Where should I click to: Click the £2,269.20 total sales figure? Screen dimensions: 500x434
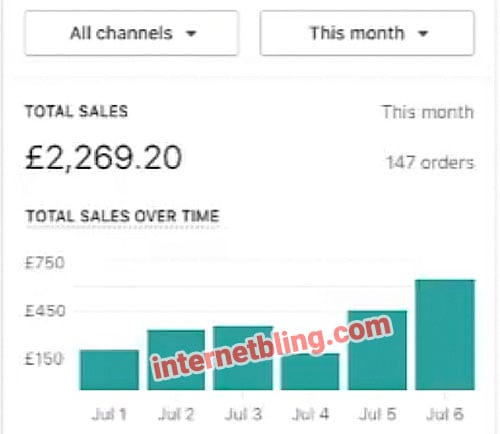[103, 158]
